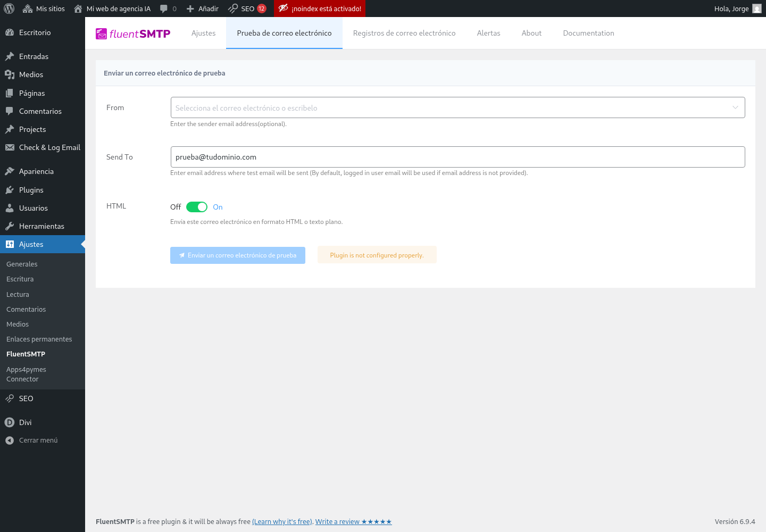Open Comentarios under Ajustes submenu
The height and width of the screenshot is (532, 766).
(26, 309)
